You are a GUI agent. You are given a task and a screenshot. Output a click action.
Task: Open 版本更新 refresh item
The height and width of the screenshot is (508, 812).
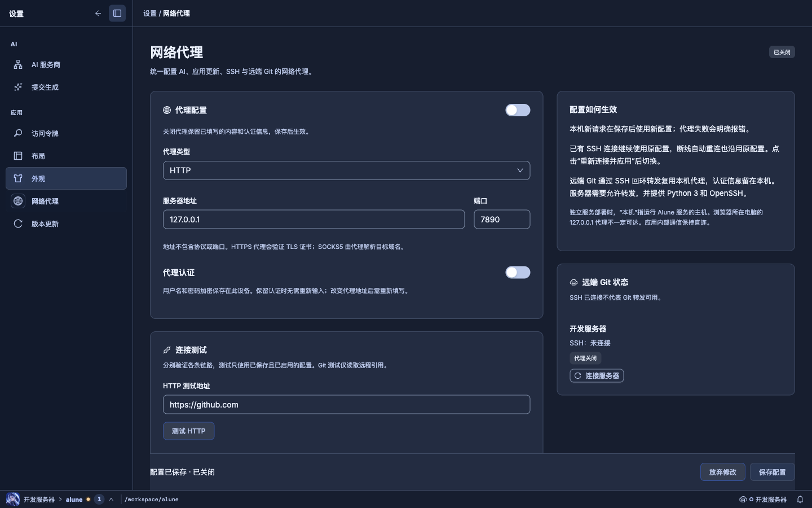pyautogui.click(x=66, y=224)
